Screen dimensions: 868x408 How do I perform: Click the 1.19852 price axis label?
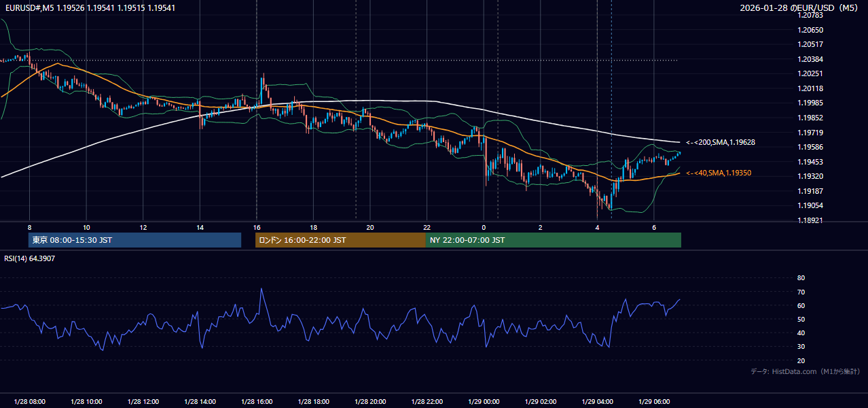810,118
